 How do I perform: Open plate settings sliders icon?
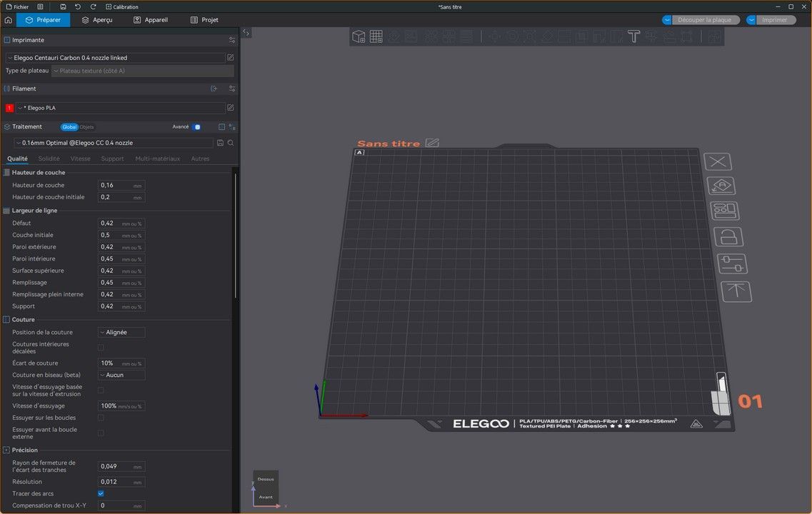[x=731, y=263]
